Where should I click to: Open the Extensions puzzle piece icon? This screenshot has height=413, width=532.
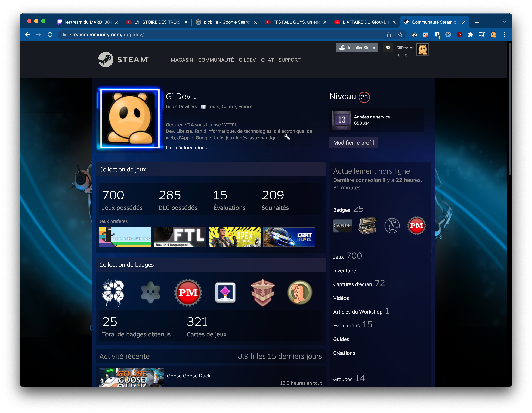[471, 35]
